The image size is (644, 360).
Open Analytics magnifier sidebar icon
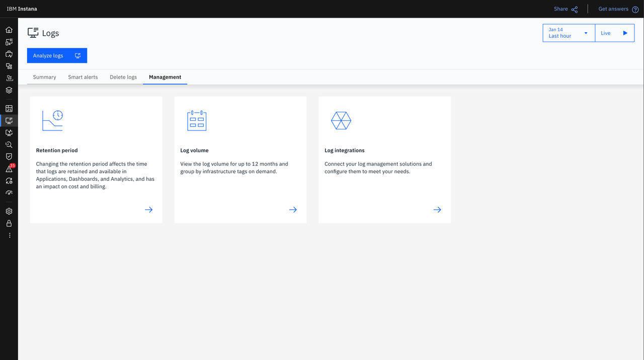click(x=9, y=145)
